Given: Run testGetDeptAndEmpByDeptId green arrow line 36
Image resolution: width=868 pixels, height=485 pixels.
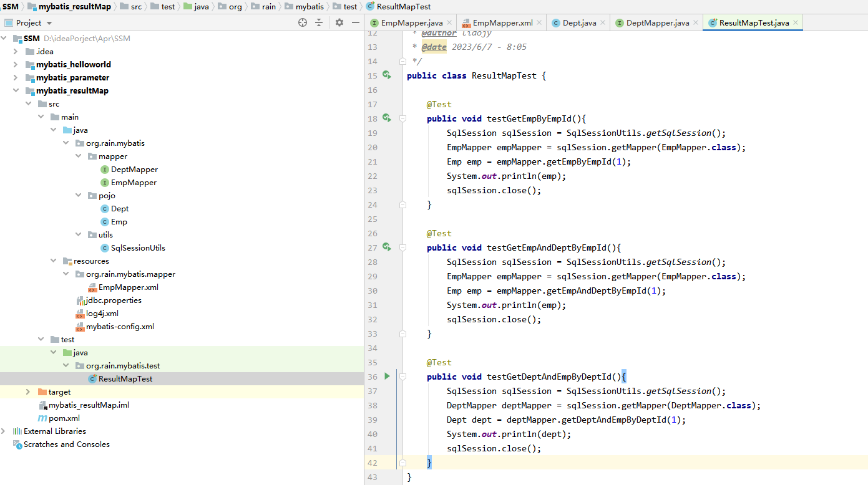Looking at the screenshot, I should (387, 377).
